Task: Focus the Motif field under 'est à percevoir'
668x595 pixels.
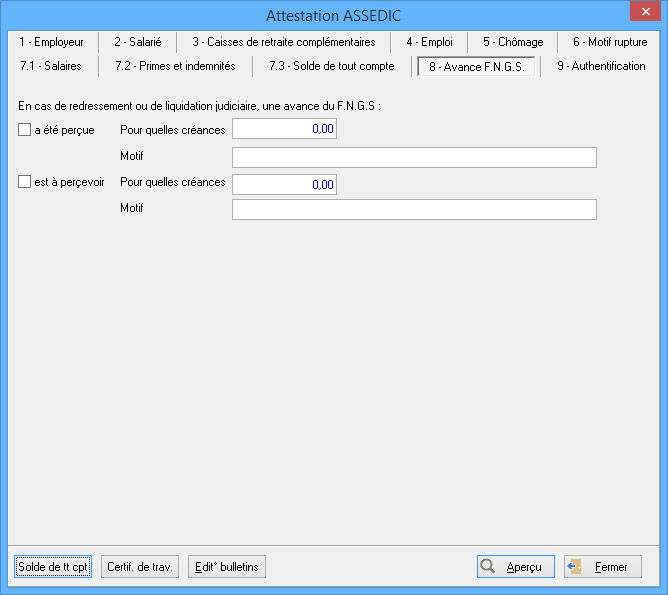Action: (414, 209)
